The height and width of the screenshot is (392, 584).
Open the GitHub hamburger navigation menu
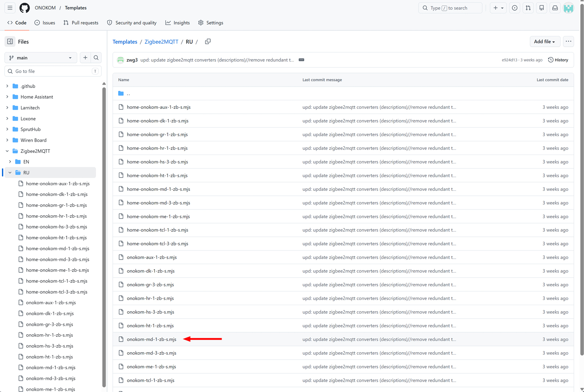(10, 8)
